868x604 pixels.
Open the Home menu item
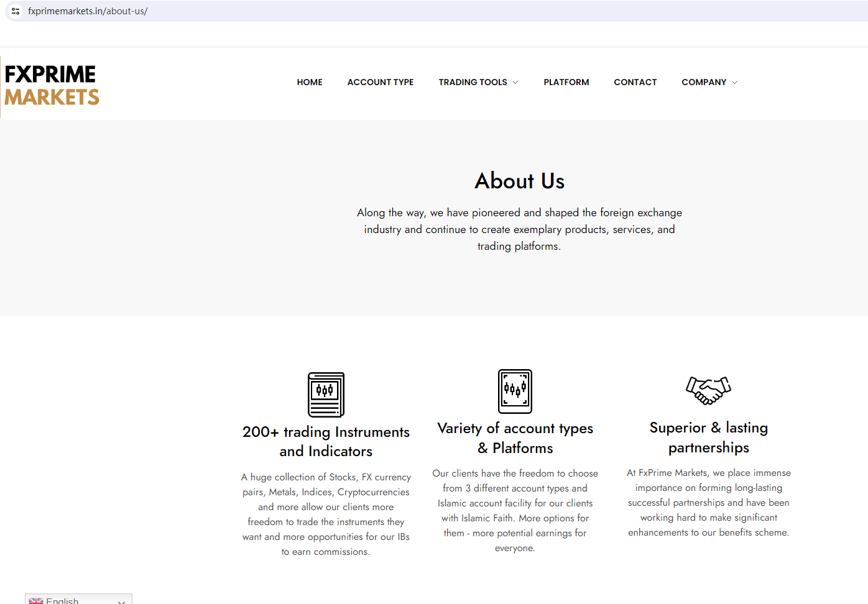tap(310, 82)
